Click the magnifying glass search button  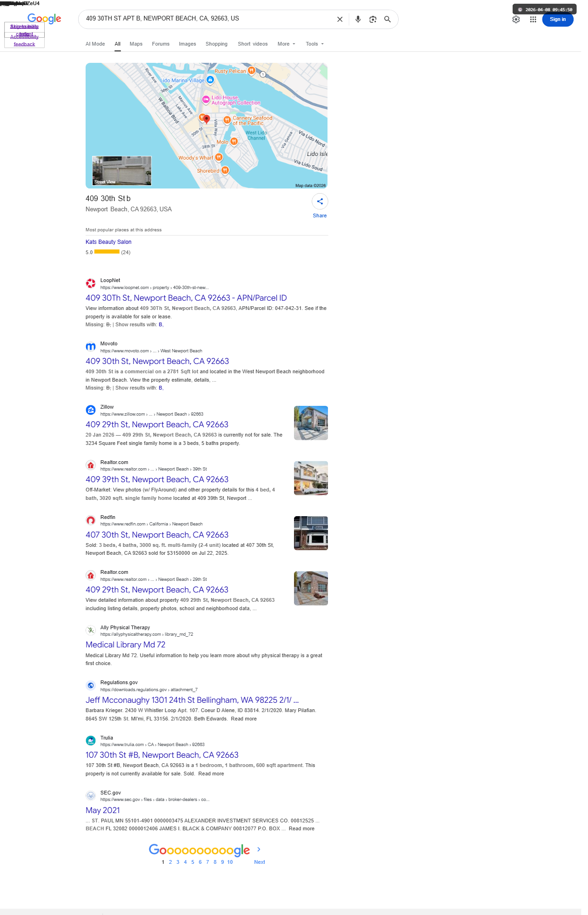pyautogui.click(x=388, y=20)
